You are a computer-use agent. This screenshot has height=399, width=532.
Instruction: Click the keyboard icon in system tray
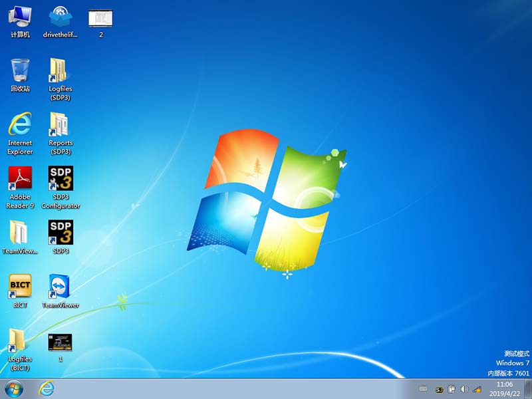click(x=423, y=389)
